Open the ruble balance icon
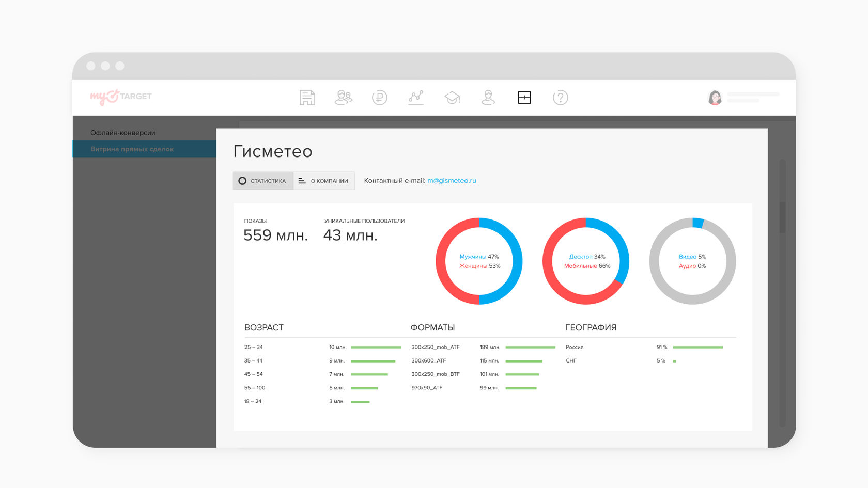The image size is (868, 488). pyautogui.click(x=380, y=98)
